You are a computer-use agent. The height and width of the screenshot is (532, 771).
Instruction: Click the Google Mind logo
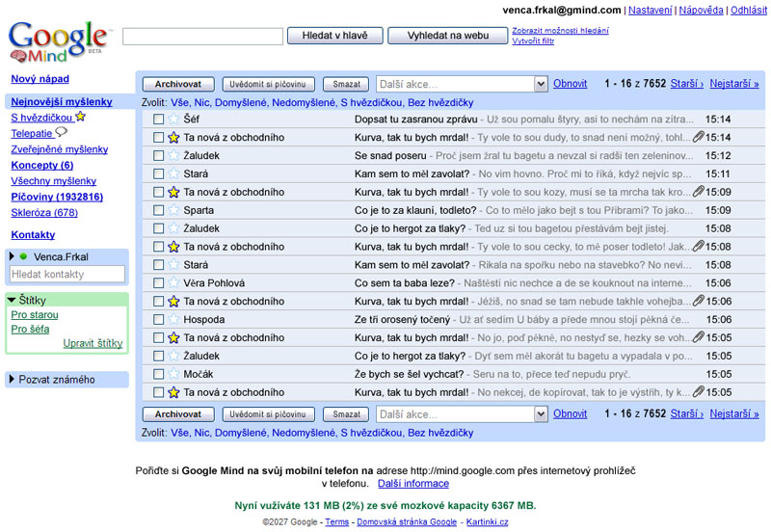click(58, 40)
